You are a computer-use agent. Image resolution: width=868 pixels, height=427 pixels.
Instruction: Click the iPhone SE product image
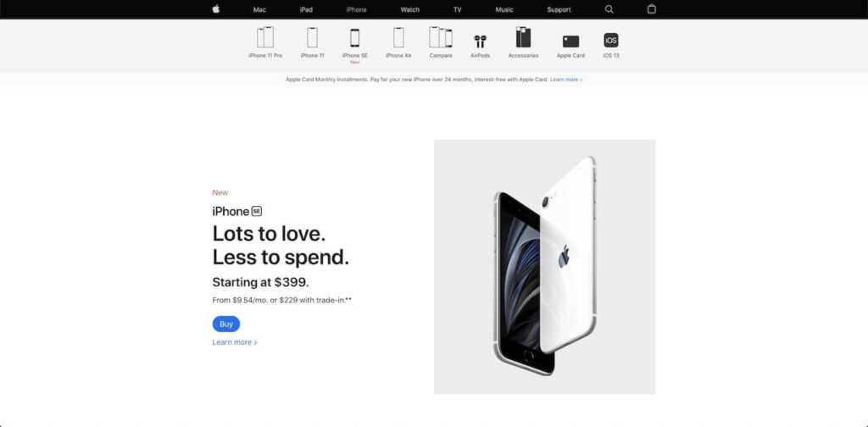pyautogui.click(x=545, y=267)
